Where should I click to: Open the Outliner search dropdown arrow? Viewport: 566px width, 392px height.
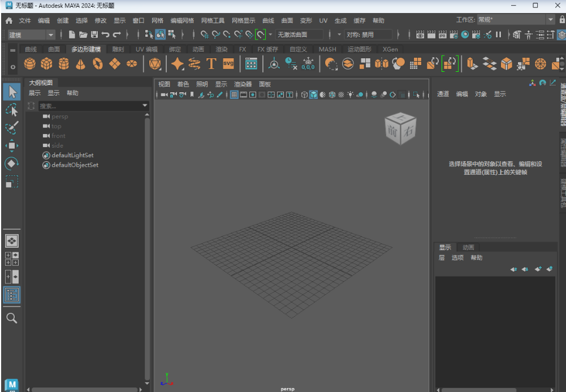pos(145,105)
